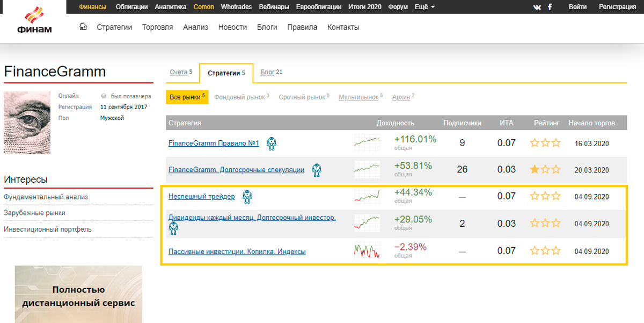This screenshot has height=323, width=644.
Task: Click the Инвестиционный портфель interest
Action: [48, 229]
